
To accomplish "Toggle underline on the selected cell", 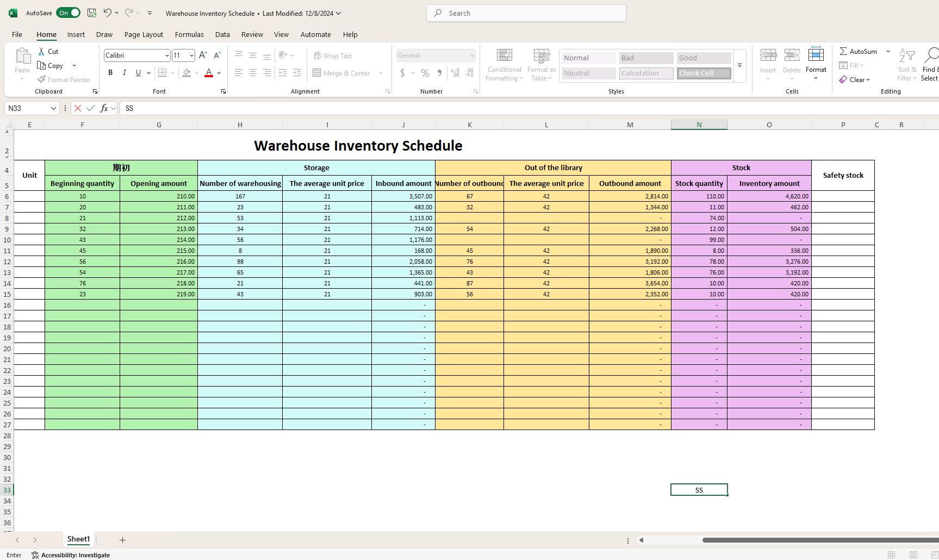I will click(138, 72).
